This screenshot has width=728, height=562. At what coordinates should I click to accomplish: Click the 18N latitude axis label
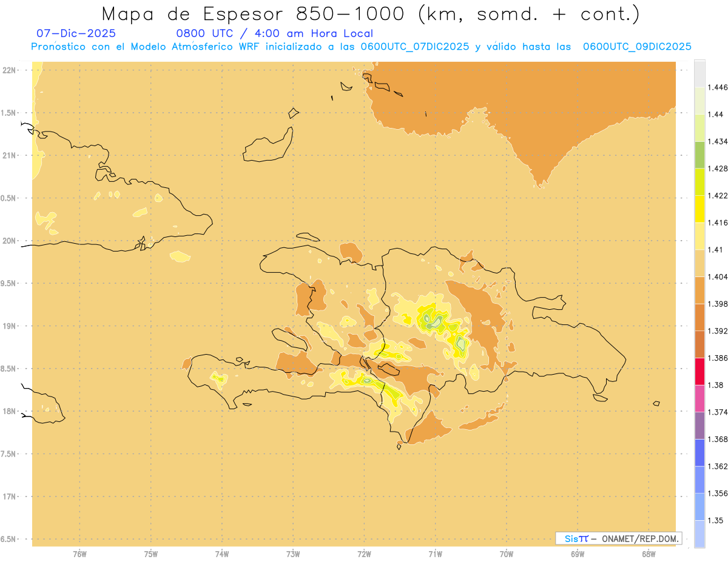10,411
